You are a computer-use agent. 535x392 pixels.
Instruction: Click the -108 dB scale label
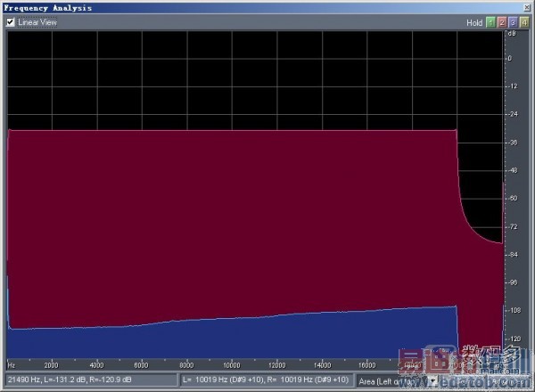click(514, 310)
